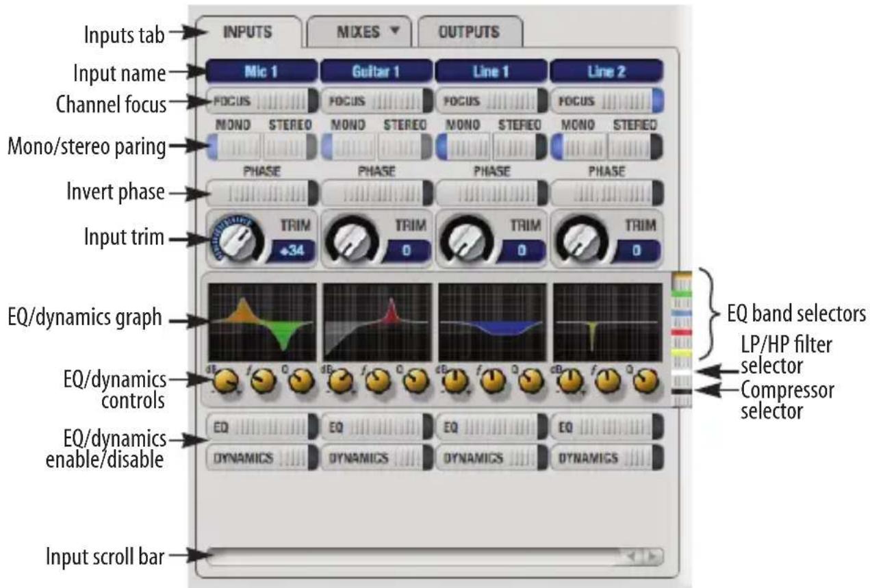This screenshot has height=588, width=870.
Task: Click the Line 2 EQ graph
Action: pyautogui.click(x=608, y=322)
